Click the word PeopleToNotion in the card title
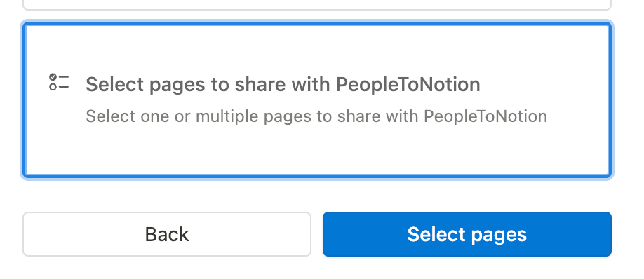The height and width of the screenshot is (279, 644). click(408, 85)
